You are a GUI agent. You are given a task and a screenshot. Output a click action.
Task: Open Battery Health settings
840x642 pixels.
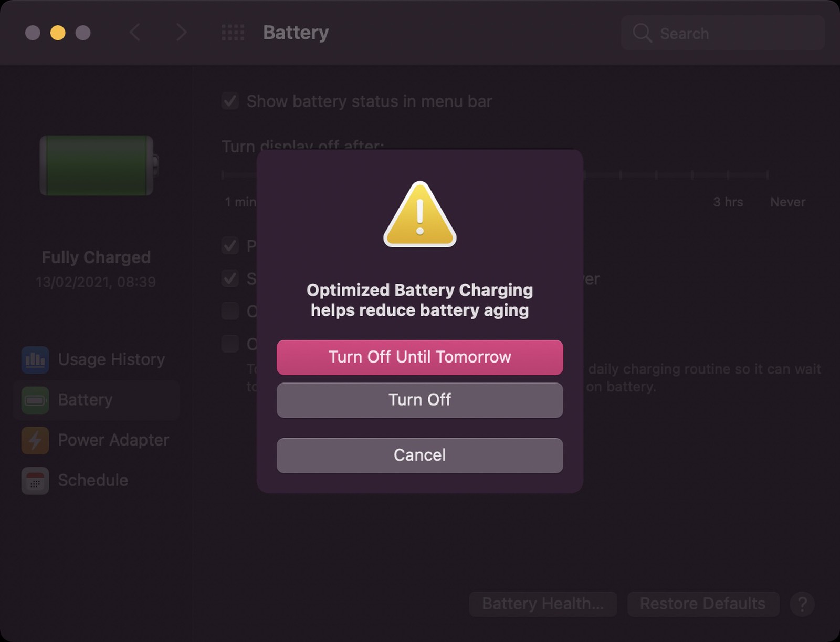click(x=542, y=604)
